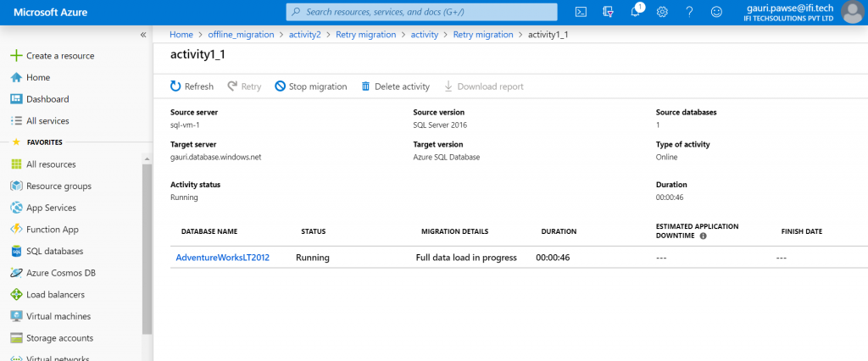Screen dimensions: 868x361
Task: Click the user account avatar
Action: tap(853, 12)
